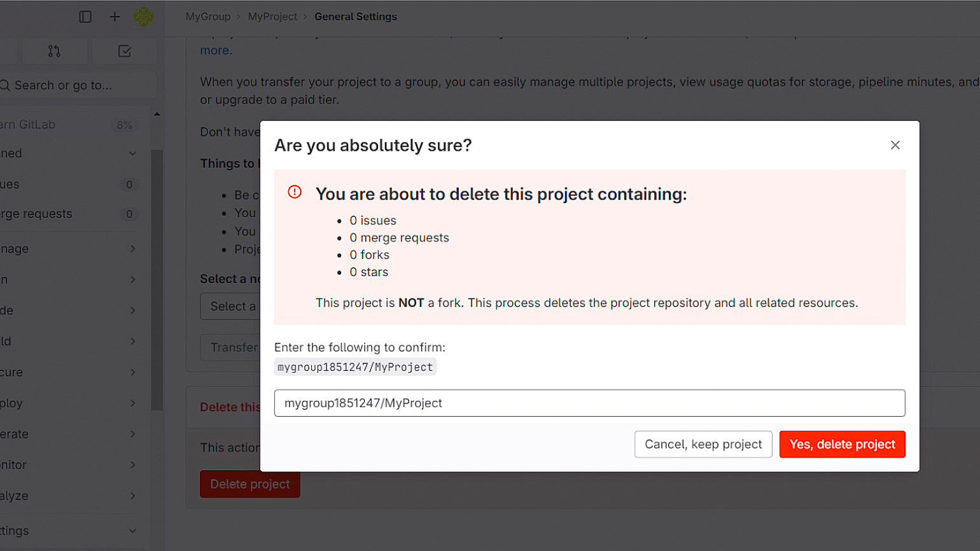Image resolution: width=980 pixels, height=551 pixels.
Task: Open merge requests shortcut icon
Action: (x=54, y=51)
